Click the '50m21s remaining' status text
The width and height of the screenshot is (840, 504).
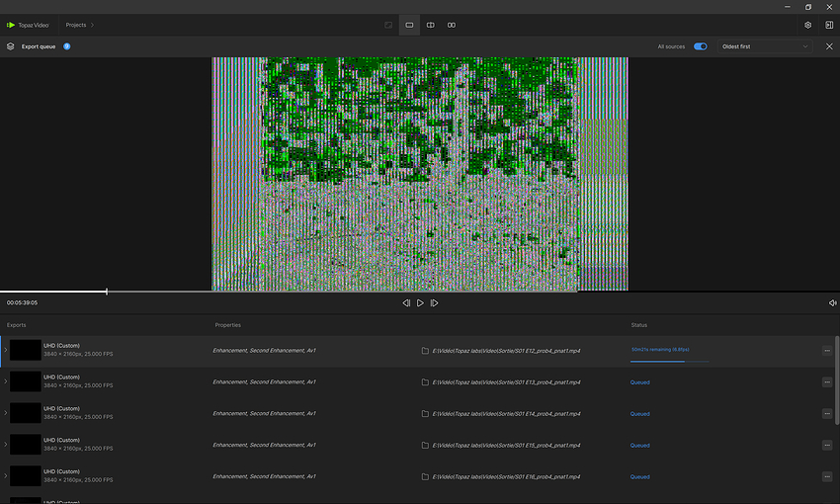[x=660, y=350]
